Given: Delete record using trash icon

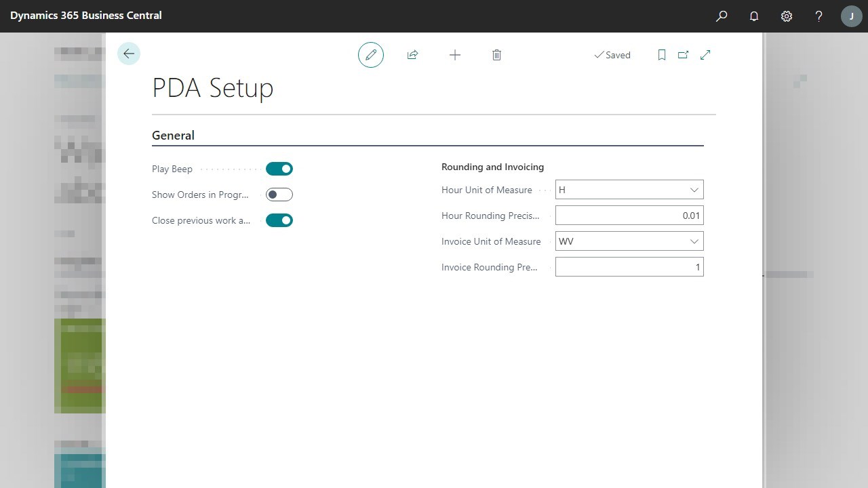Looking at the screenshot, I should tap(496, 55).
